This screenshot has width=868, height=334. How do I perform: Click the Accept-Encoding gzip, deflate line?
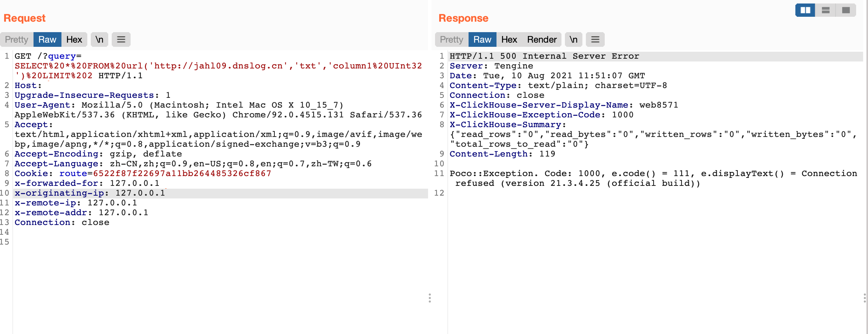point(98,154)
